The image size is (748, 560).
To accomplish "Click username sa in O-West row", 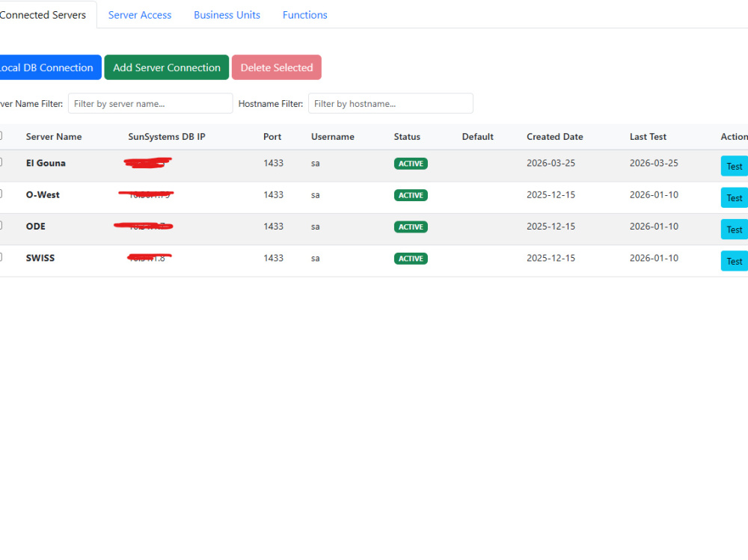I will click(x=316, y=195).
